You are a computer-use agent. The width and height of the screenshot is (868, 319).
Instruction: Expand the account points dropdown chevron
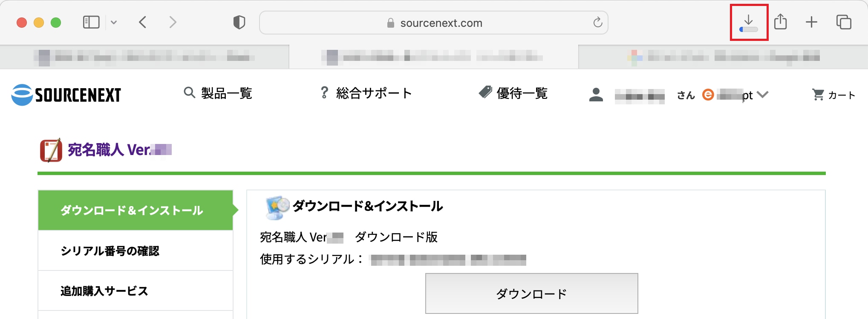click(x=763, y=95)
